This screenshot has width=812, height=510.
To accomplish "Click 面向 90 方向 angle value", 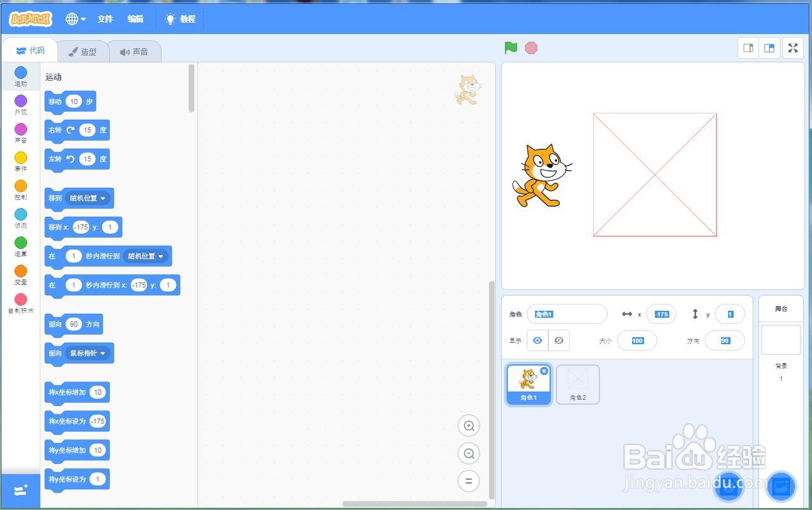I will click(x=74, y=324).
